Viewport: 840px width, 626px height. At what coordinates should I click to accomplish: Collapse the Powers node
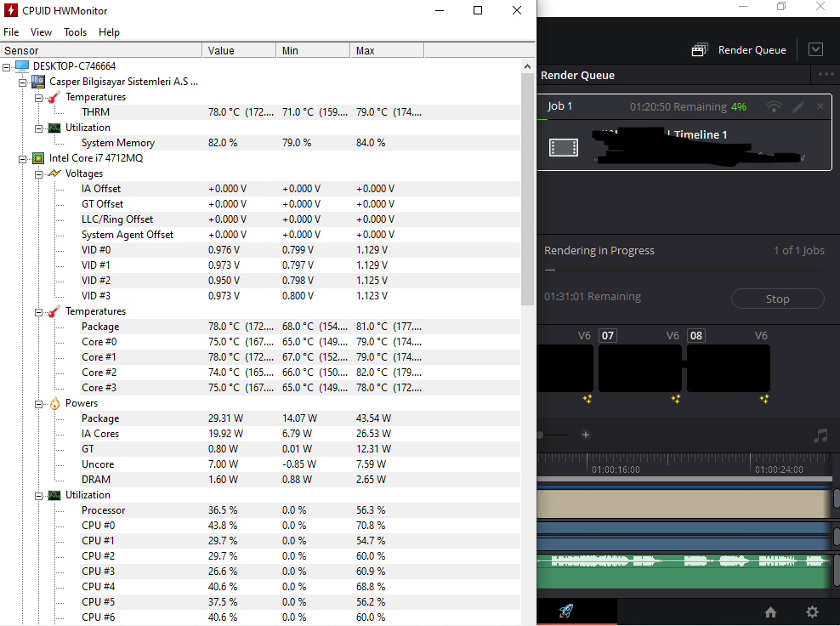pos(38,405)
